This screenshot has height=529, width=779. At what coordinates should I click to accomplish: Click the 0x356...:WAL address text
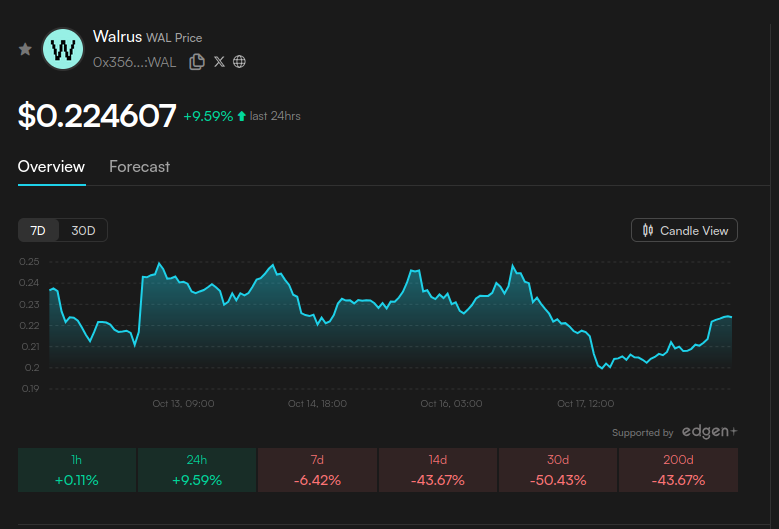point(135,62)
